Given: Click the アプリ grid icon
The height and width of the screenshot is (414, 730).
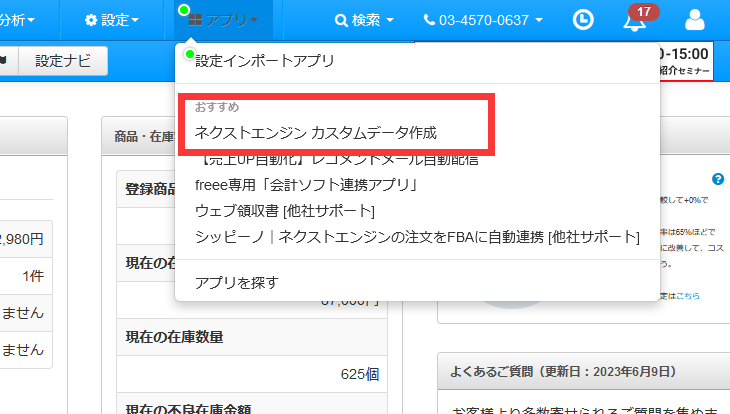Looking at the screenshot, I should click(195, 20).
